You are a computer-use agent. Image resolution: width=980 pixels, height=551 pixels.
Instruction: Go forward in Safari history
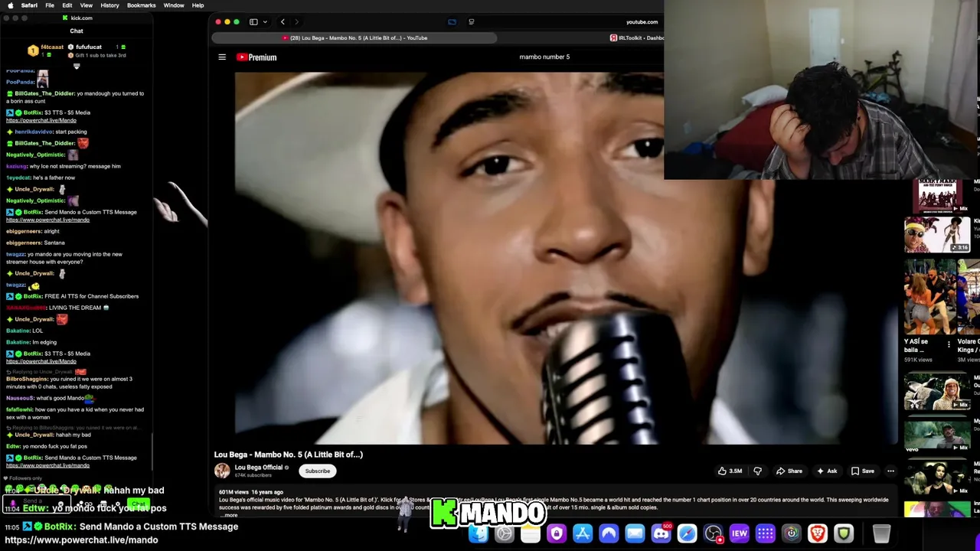coord(296,22)
